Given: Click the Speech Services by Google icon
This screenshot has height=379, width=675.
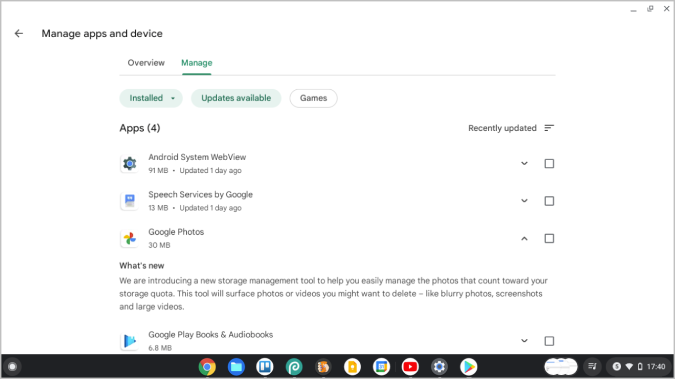Looking at the screenshot, I should [129, 201].
